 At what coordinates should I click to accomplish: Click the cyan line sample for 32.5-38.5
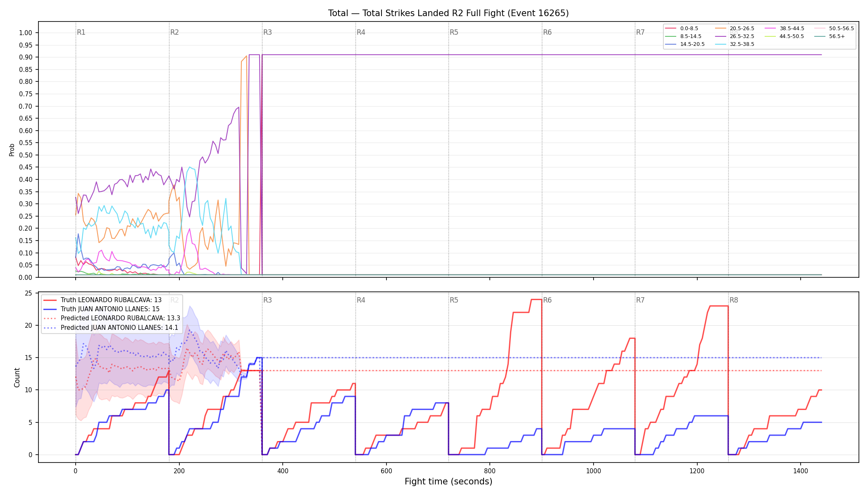720,44
